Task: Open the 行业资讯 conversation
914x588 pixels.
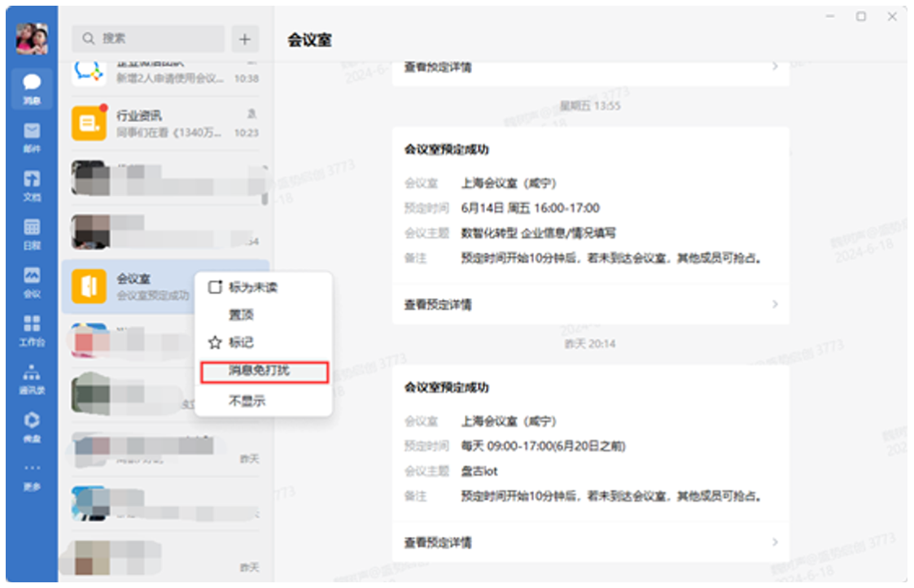Action: [x=165, y=124]
